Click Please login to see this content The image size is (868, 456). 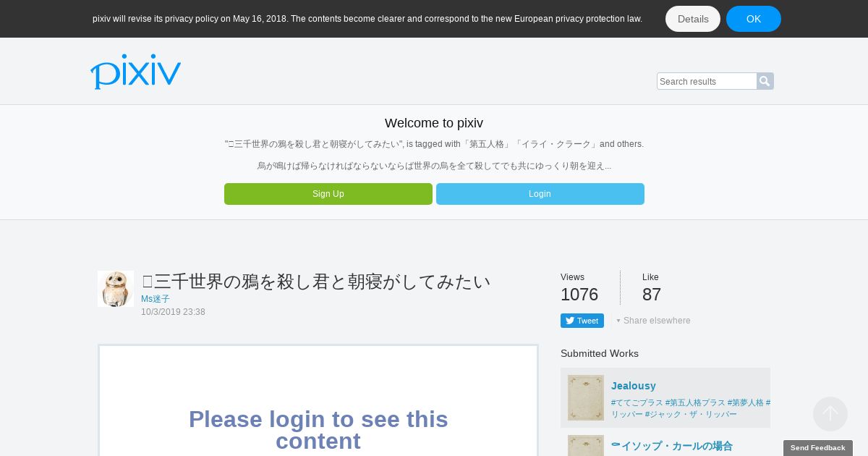click(x=318, y=430)
